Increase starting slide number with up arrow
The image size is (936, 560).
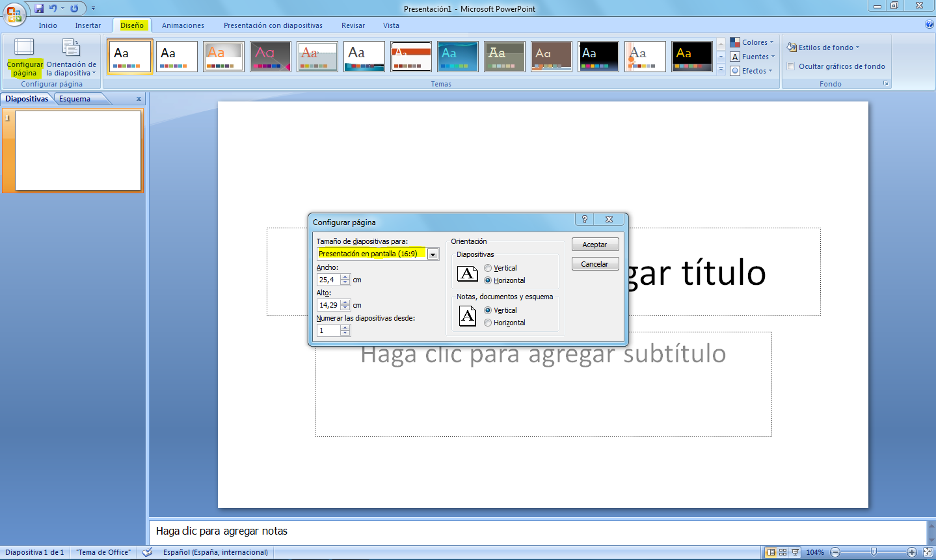coord(345,328)
